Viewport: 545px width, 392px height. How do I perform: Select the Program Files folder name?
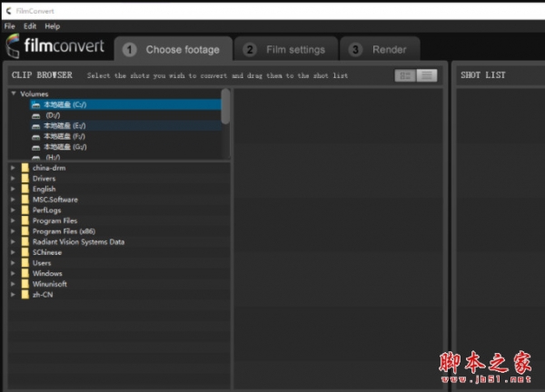(x=54, y=220)
